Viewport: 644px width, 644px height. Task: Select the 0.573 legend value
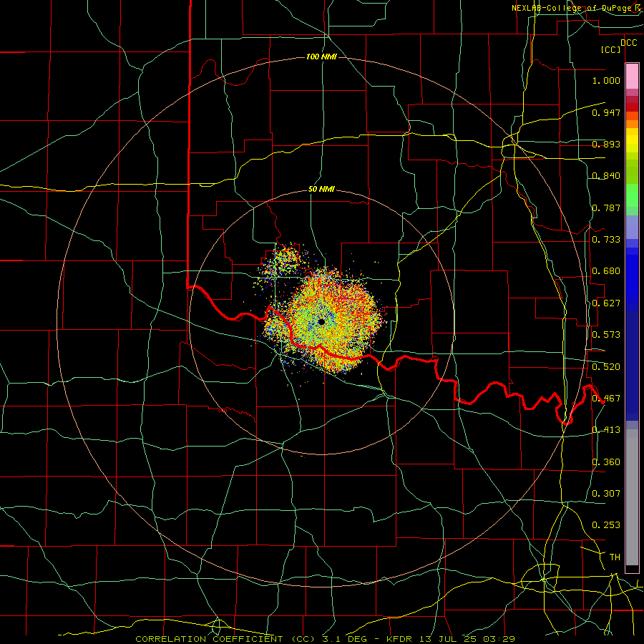point(606,335)
